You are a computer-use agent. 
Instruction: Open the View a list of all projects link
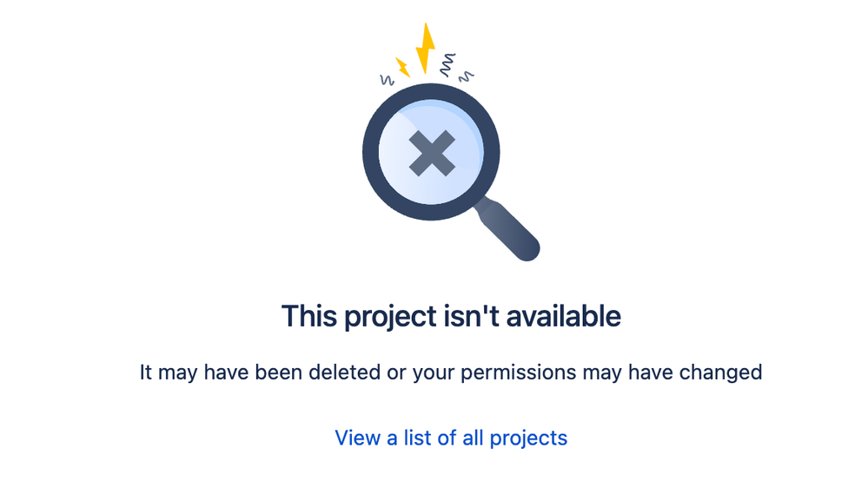[451, 438]
